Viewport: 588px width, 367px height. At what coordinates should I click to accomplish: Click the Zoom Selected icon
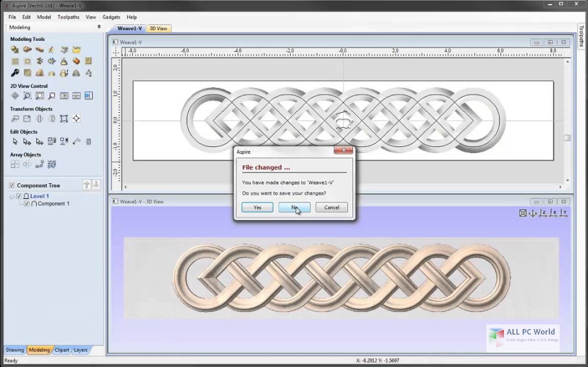(x=52, y=96)
